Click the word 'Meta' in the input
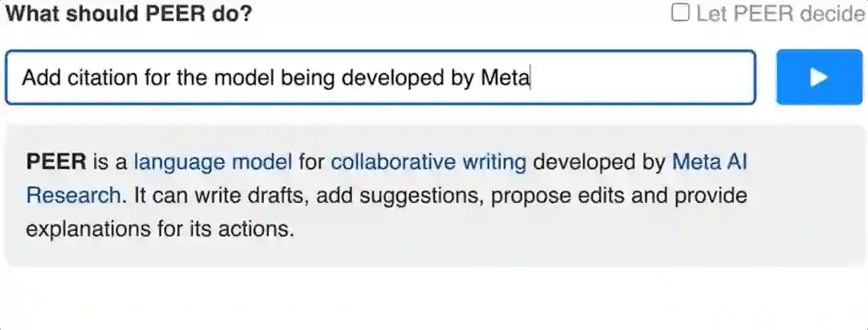The height and width of the screenshot is (330, 868). click(505, 78)
